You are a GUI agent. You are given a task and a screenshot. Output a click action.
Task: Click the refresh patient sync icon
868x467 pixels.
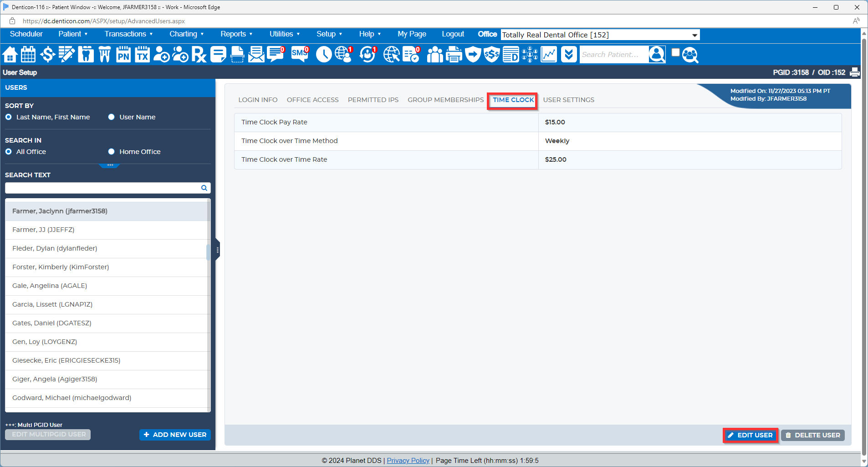click(x=368, y=55)
